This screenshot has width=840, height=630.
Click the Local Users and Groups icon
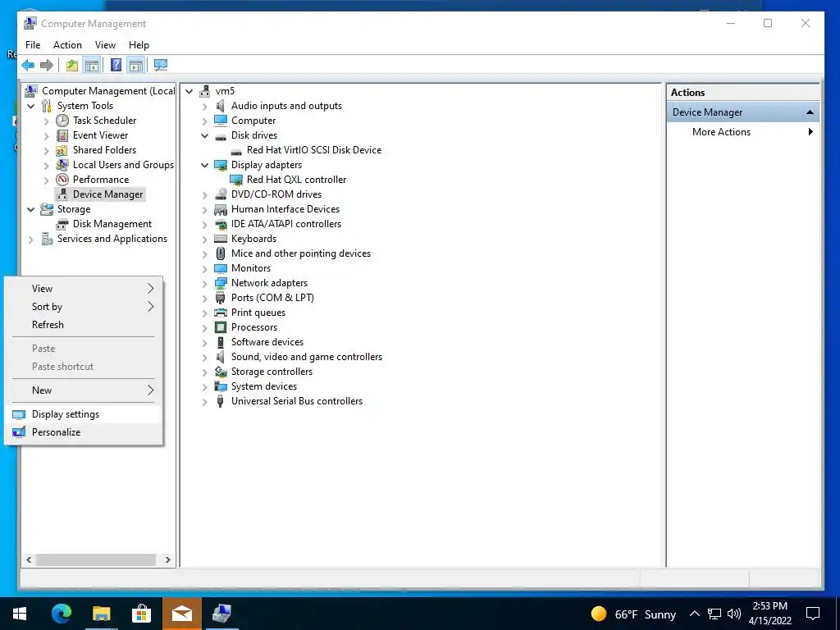pyautogui.click(x=62, y=164)
